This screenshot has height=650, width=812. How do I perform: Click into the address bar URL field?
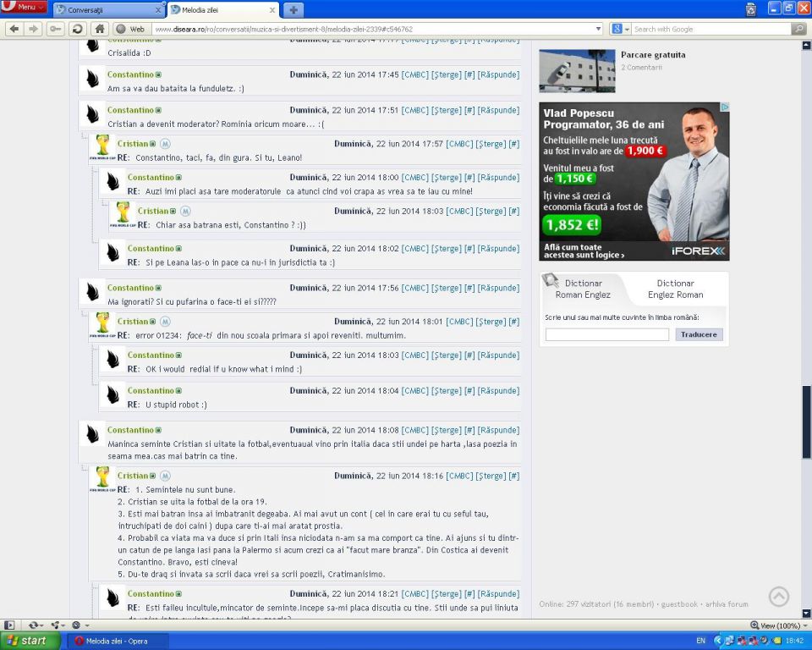373,29
